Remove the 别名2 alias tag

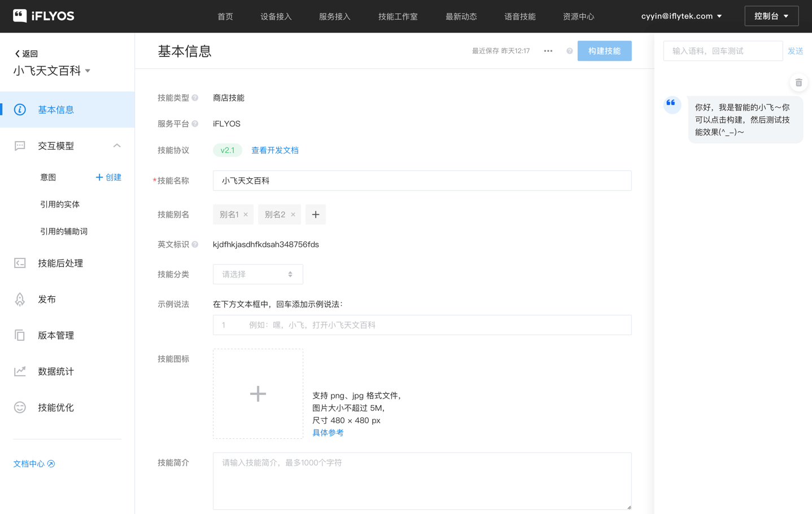(293, 214)
